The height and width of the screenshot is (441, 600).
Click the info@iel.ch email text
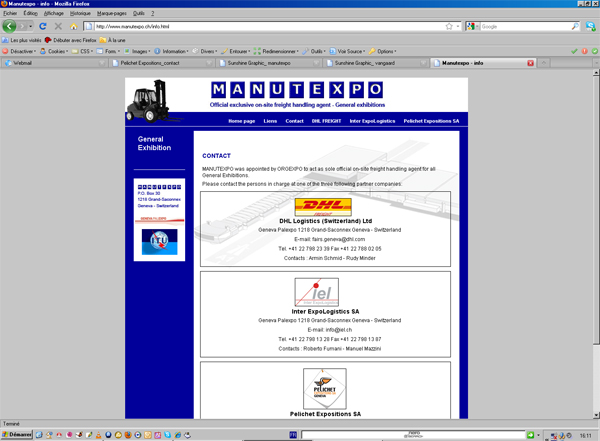coord(339,330)
